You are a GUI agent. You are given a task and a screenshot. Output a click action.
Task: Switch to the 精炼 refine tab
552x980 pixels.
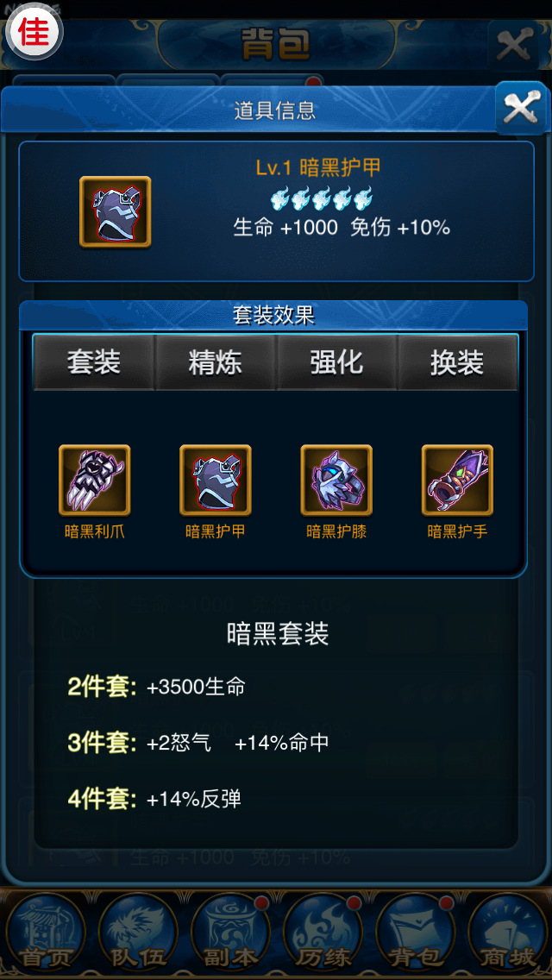216,362
